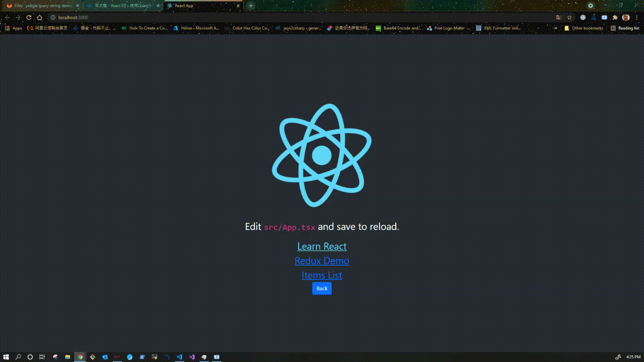Image resolution: width=644 pixels, height=362 pixels.
Task: Open the 掘金 bookmark
Action: pyautogui.click(x=94, y=28)
